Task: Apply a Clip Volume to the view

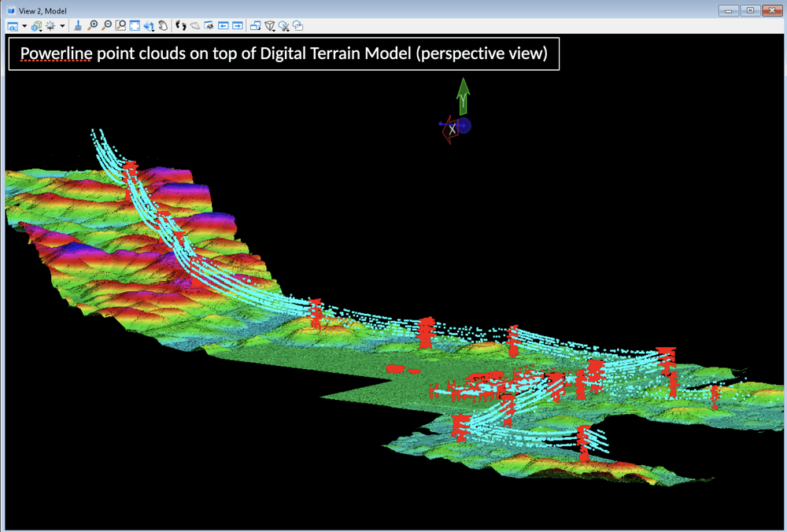Action: coord(270,26)
